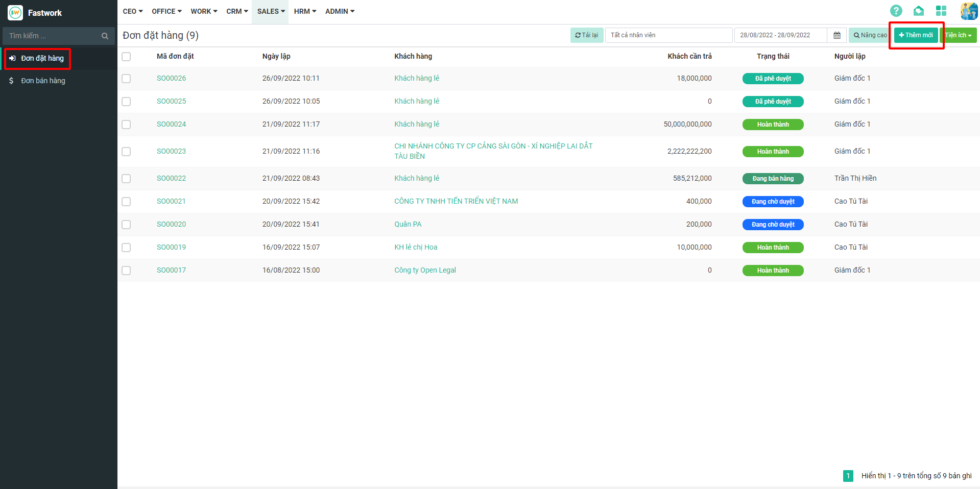Click the Fastwork logo icon
This screenshot has height=489, width=980.
pyautogui.click(x=15, y=13)
